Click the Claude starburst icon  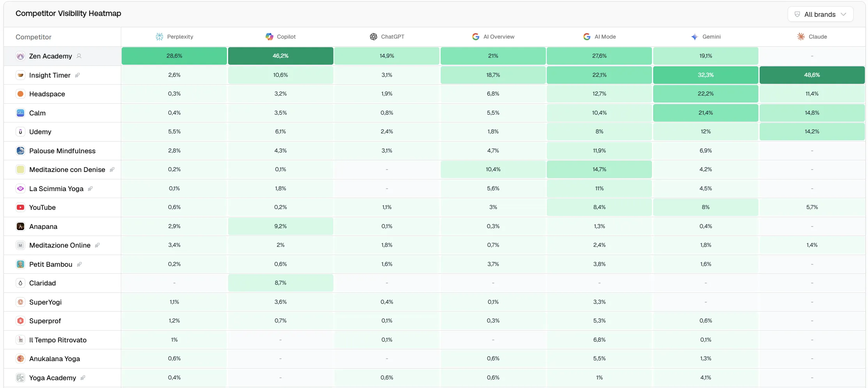click(x=801, y=37)
